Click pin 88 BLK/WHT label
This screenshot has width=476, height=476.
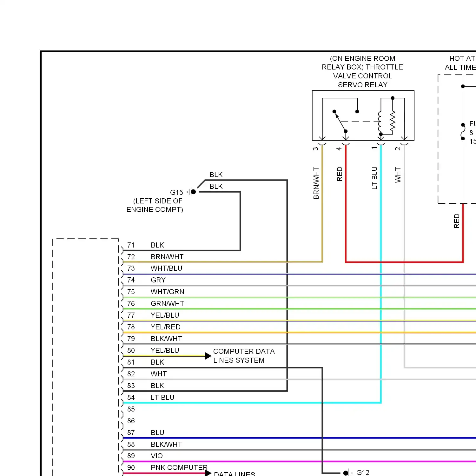(166, 444)
